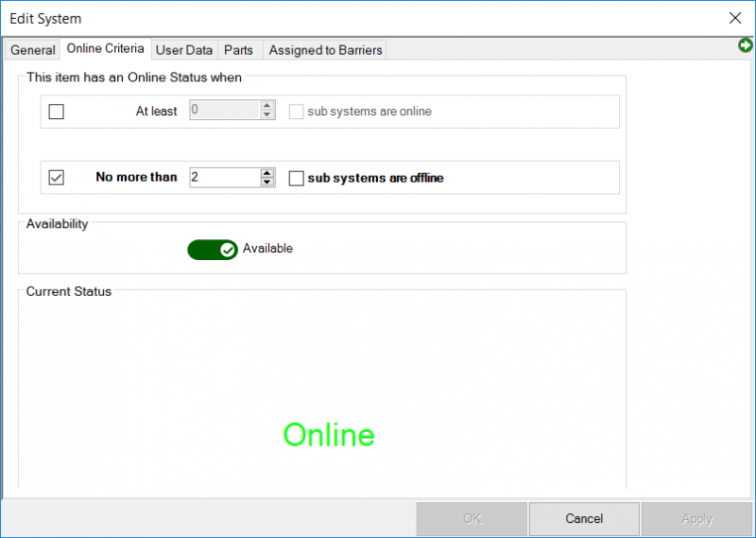Select the Parts tab

pos(238,50)
